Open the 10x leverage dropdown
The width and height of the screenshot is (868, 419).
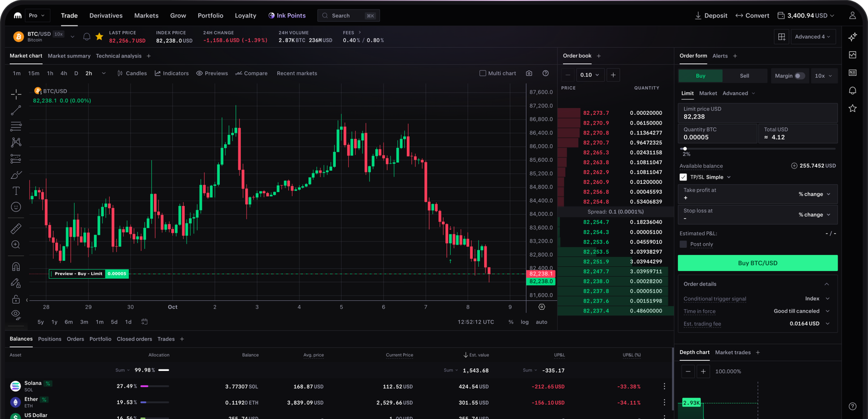pyautogui.click(x=824, y=76)
